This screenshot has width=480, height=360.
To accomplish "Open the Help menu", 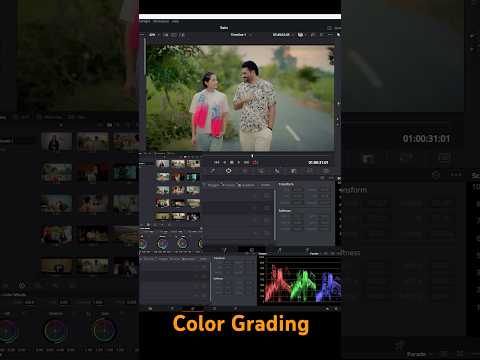I will pos(175,21).
